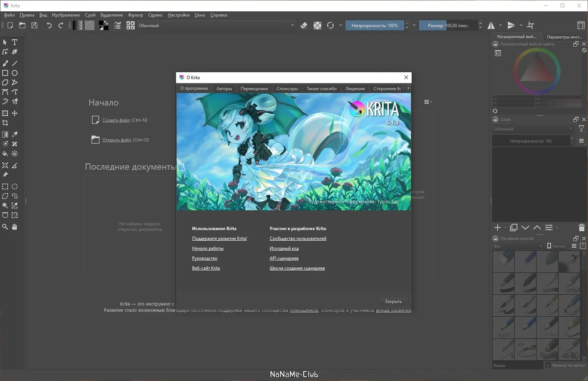
Task: Select the Line tool
Action: click(15, 63)
